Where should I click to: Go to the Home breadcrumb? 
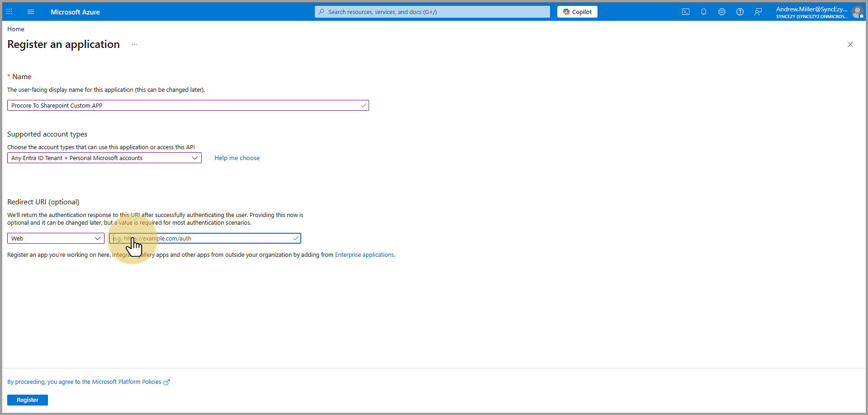pyautogui.click(x=16, y=29)
